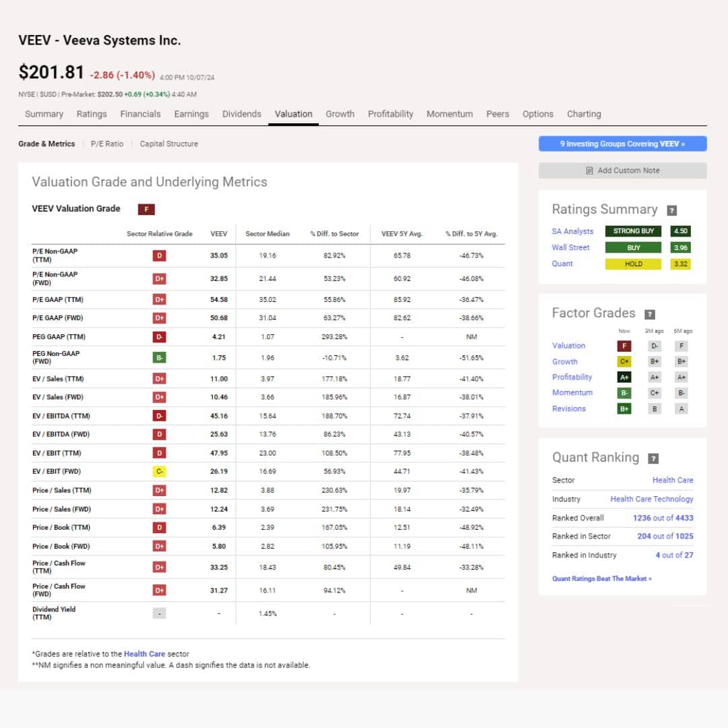Click the Add Custom Note button
This screenshot has width=728, height=728.
click(x=622, y=171)
